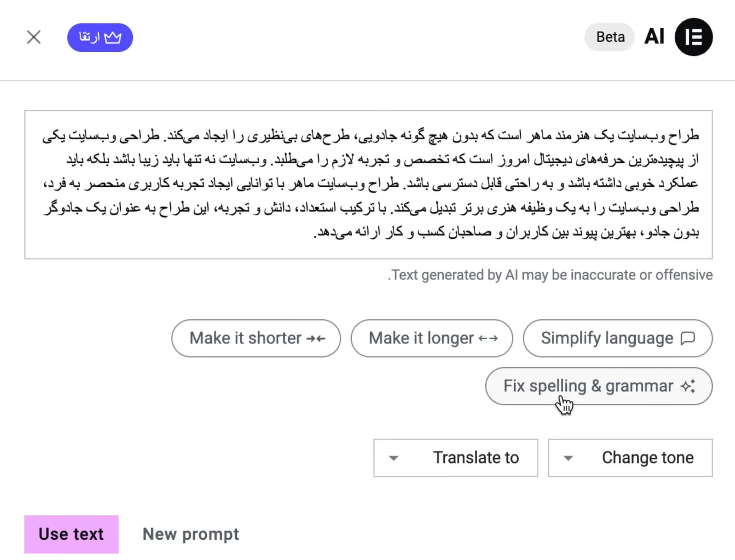This screenshot has height=560, width=735.
Task: Click the sparkles icon on Fix spelling & grammar
Action: pyautogui.click(x=689, y=386)
